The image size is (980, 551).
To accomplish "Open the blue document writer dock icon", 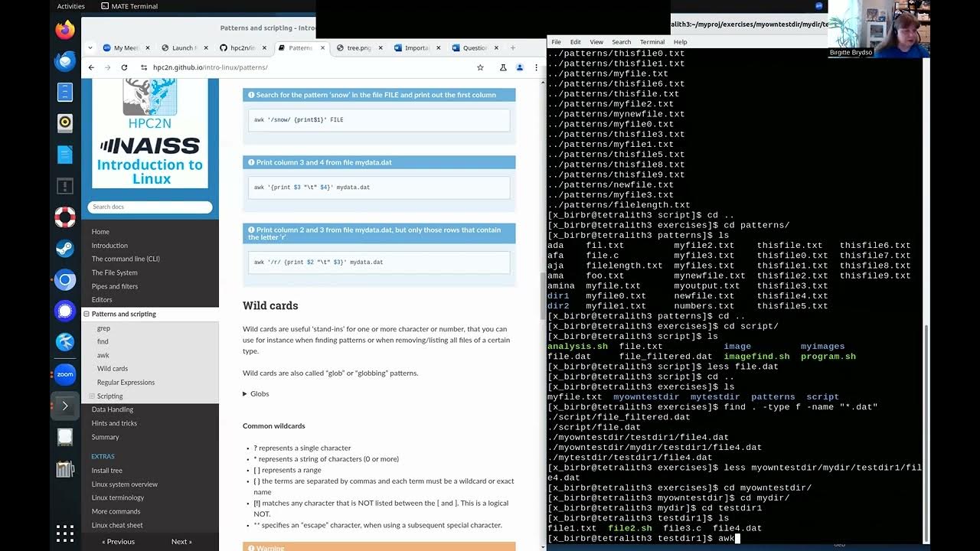I will 65,154.
